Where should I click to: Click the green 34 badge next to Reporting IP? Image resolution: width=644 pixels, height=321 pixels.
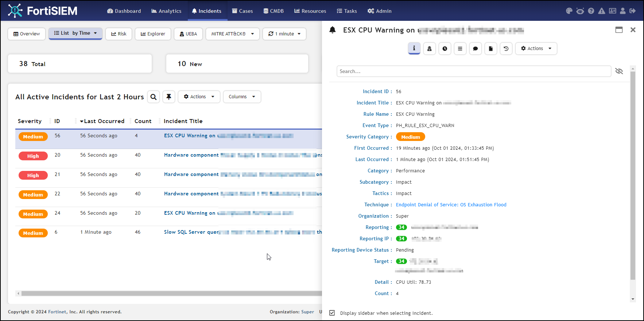pyautogui.click(x=401, y=239)
